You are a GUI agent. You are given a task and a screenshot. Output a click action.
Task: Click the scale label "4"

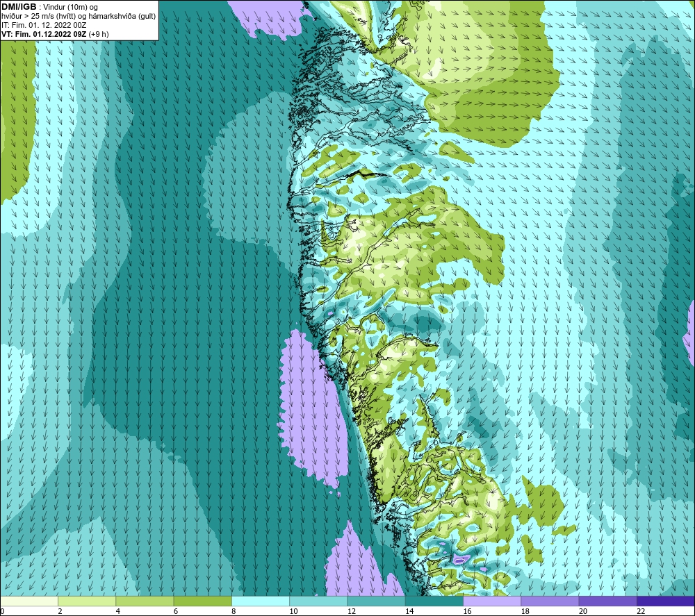click(x=118, y=611)
